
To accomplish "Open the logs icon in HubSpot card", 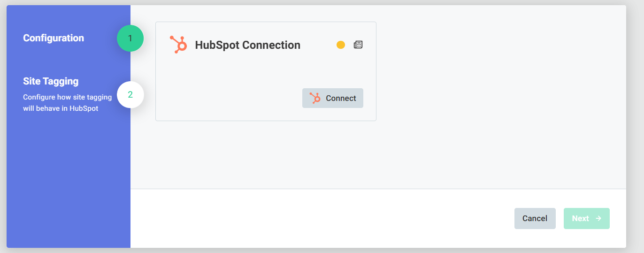I will tap(358, 45).
